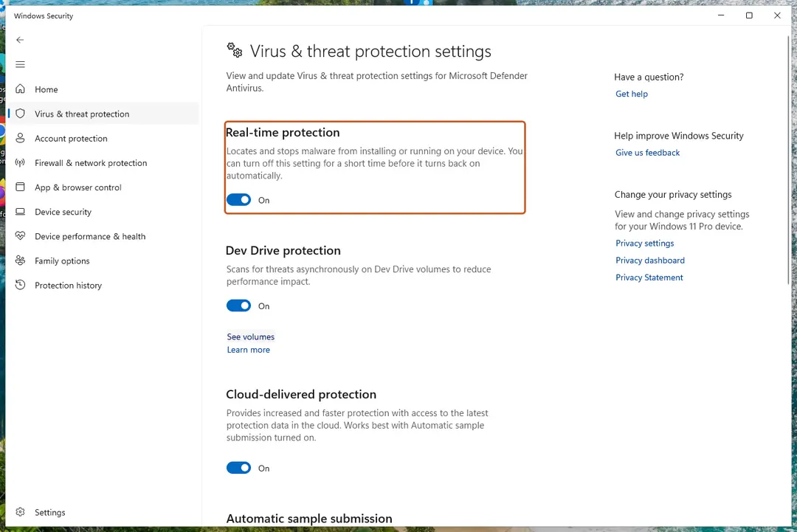The height and width of the screenshot is (532, 797).
Task: Close the Windows Security window
Action: pyautogui.click(x=777, y=15)
